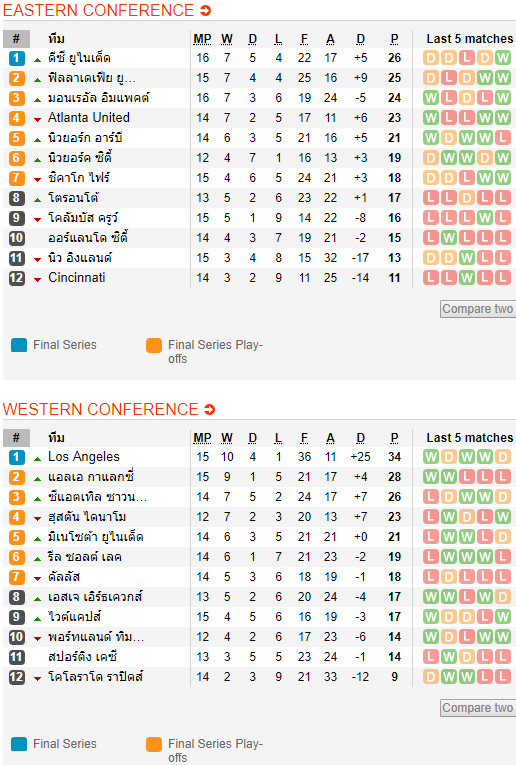516x765 pixels.
Task: Click the orange Final Series Play-offs swatch in West
Action: tap(154, 744)
